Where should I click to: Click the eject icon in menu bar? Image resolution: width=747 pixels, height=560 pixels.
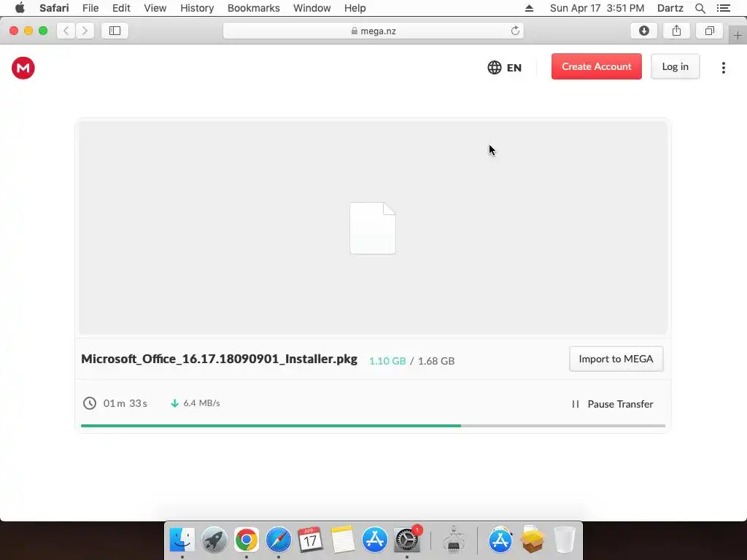tap(530, 8)
